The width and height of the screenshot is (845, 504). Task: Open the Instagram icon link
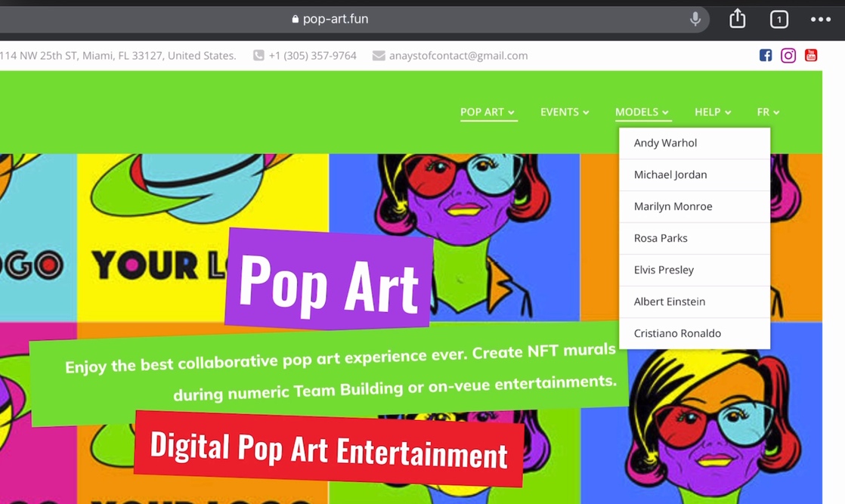788,55
